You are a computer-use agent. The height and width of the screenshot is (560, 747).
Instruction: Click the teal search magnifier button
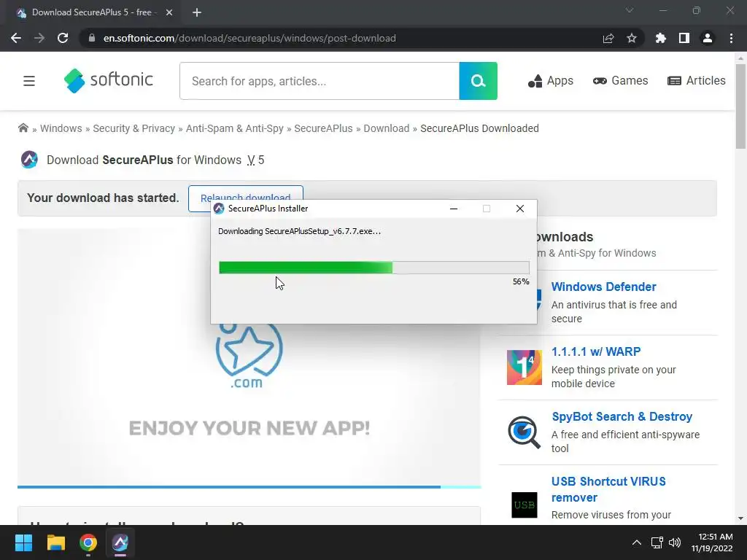(x=479, y=81)
